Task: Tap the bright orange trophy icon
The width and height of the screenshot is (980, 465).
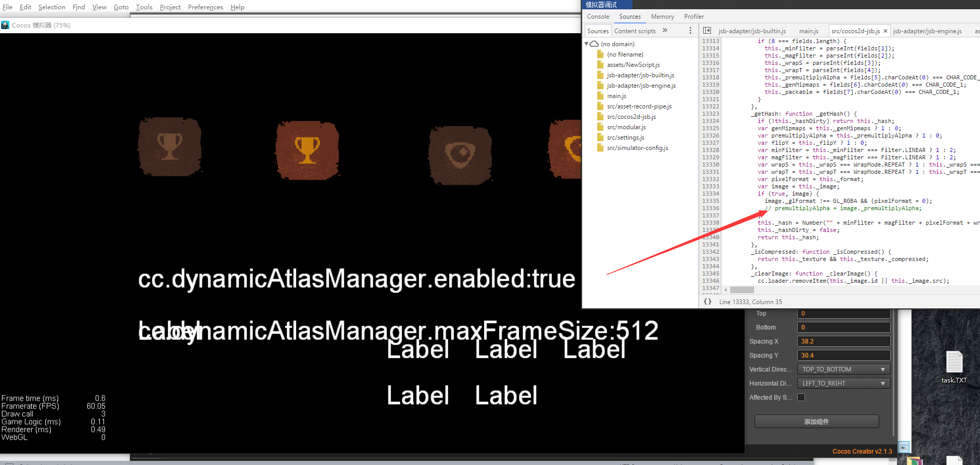Action: 307,149
